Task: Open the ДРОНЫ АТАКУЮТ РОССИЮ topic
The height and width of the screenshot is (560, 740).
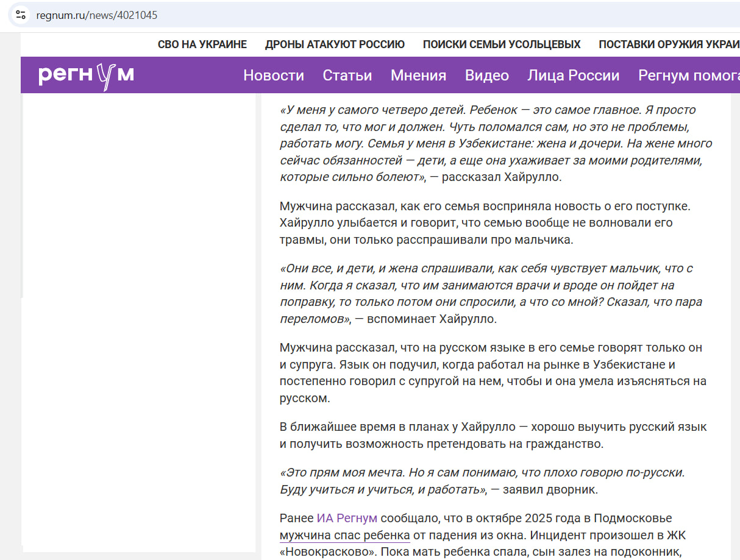Action: (x=335, y=44)
